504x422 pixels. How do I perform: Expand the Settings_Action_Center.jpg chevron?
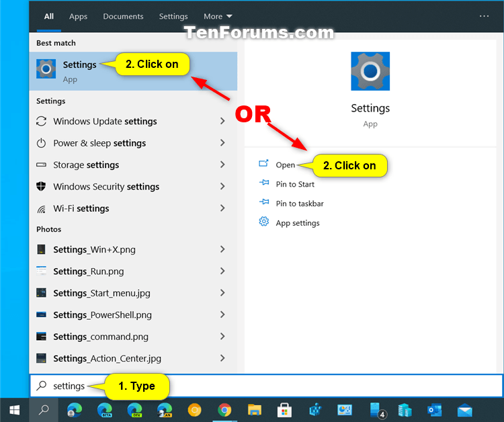click(x=222, y=358)
